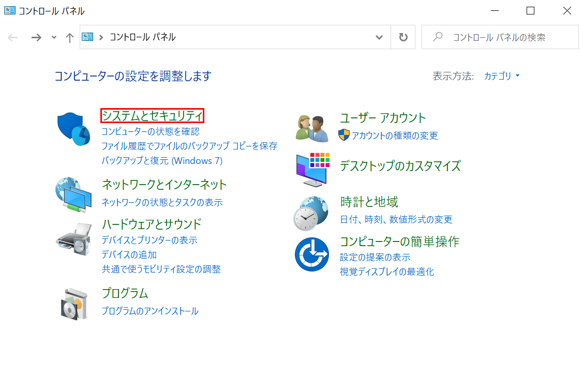Expand the address bar breadcrumb chevron
Screen dimensions: 583x392
click(101, 37)
